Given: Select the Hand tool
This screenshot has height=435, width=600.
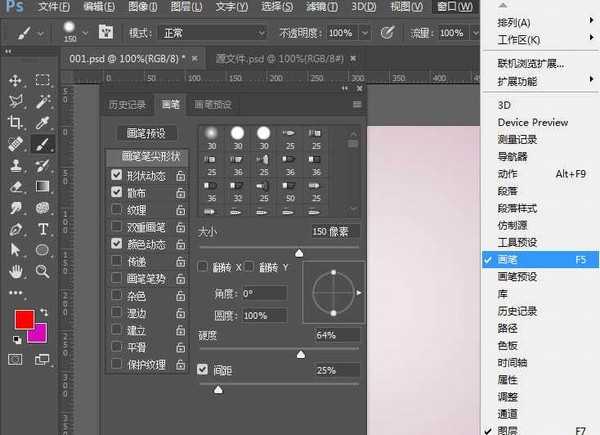Looking at the screenshot, I should [x=16, y=272].
